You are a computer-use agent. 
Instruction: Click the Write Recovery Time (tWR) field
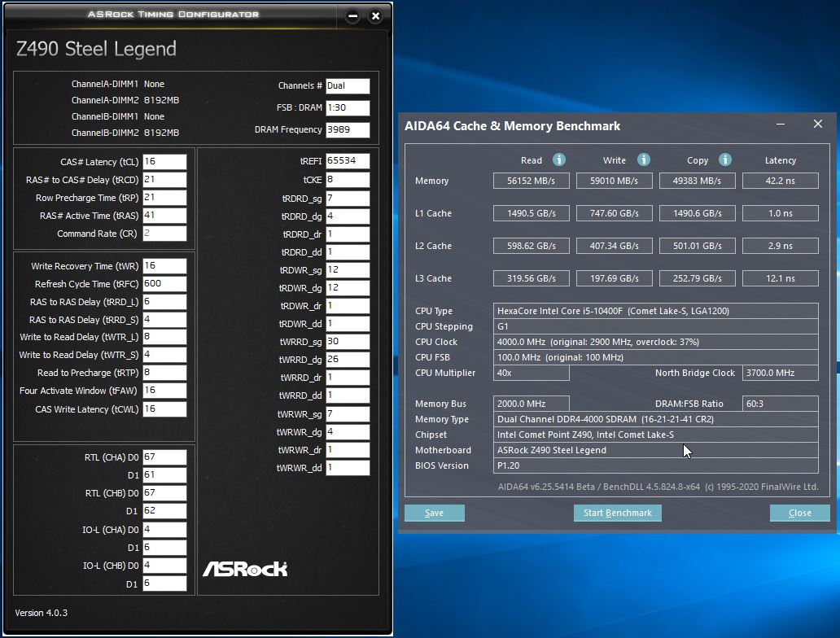[164, 266]
